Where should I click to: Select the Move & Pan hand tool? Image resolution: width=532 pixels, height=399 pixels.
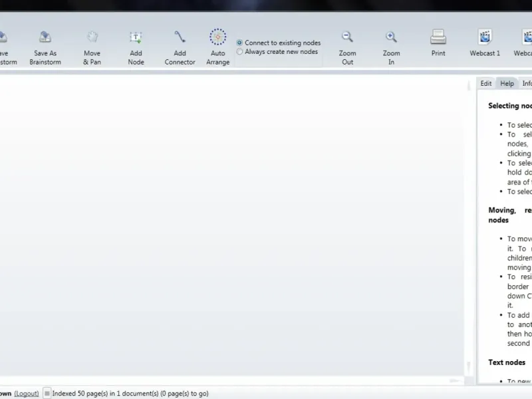pyautogui.click(x=92, y=37)
